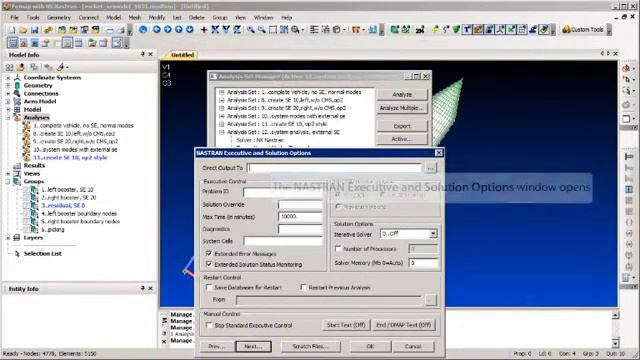Screen dimensions: 640x360
Task: Open the Modify menu
Action: pos(157,18)
